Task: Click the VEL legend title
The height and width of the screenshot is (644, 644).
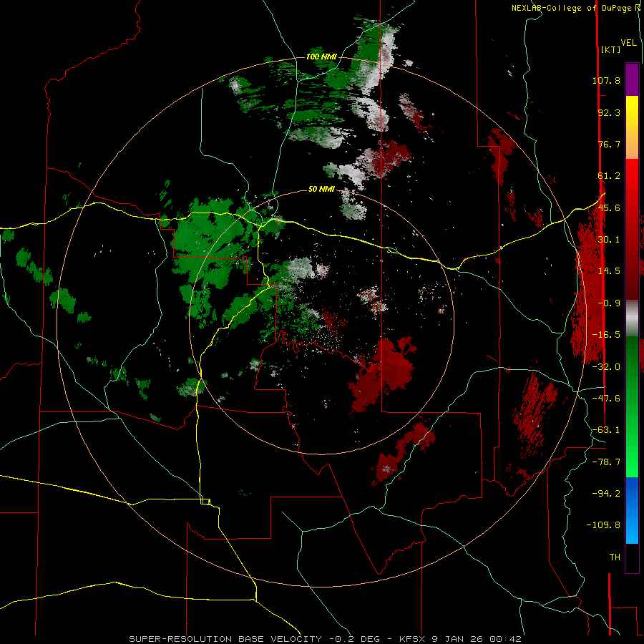Action: point(628,43)
